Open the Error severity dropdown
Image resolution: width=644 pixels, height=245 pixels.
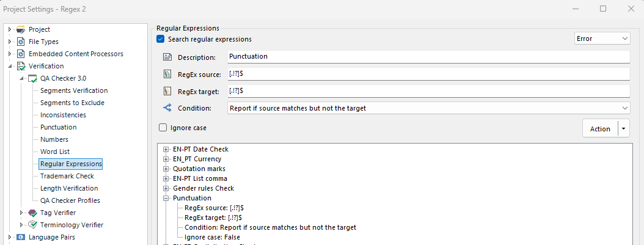coord(602,38)
